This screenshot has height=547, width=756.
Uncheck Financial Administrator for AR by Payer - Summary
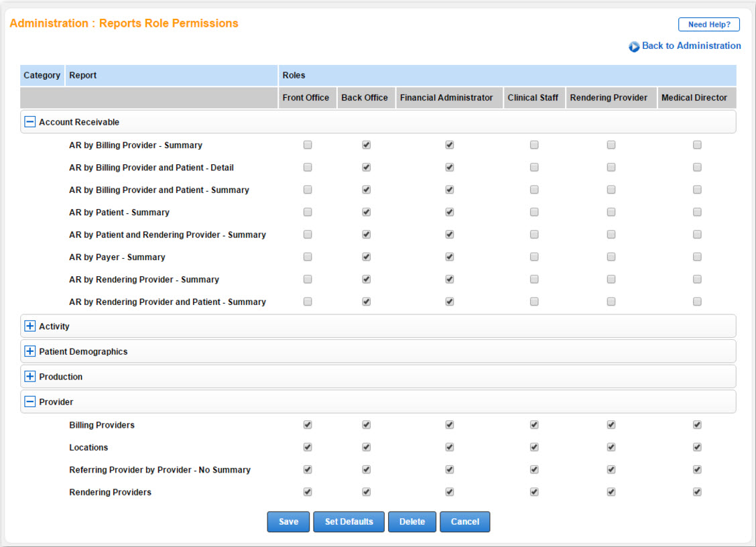(x=450, y=257)
